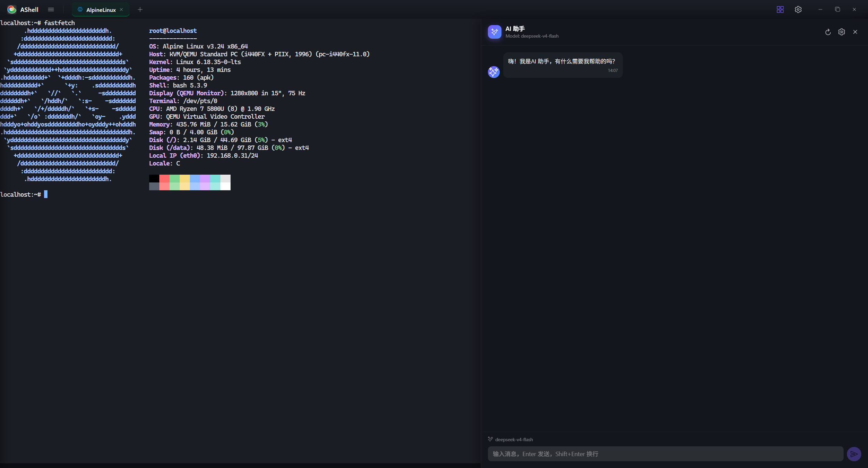Image resolution: width=868 pixels, height=468 pixels.
Task: Click the AI assistant sparkle logo
Action: click(494, 32)
